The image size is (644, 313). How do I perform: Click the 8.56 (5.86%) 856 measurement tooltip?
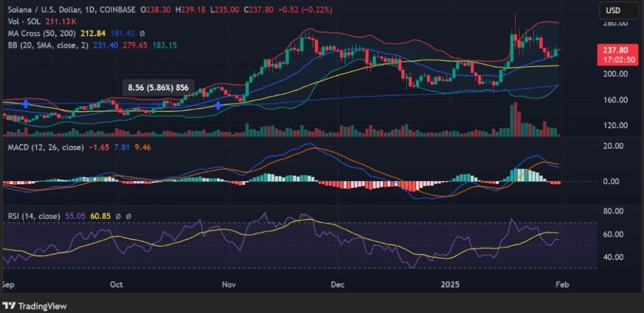tap(158, 87)
